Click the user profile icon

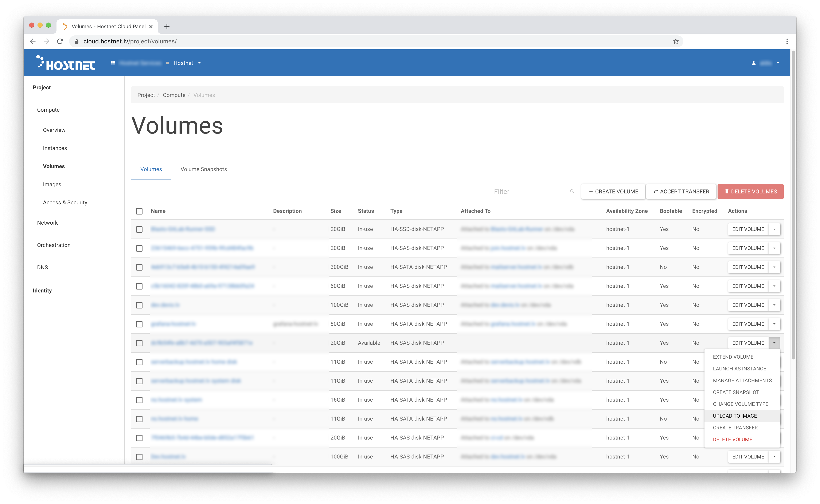[754, 63]
